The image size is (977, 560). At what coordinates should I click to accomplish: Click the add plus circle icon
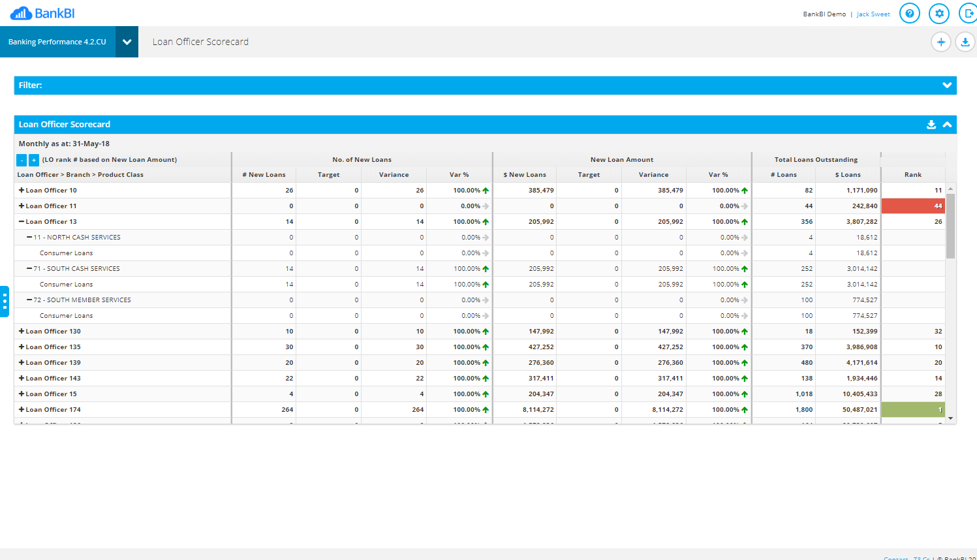pos(940,42)
